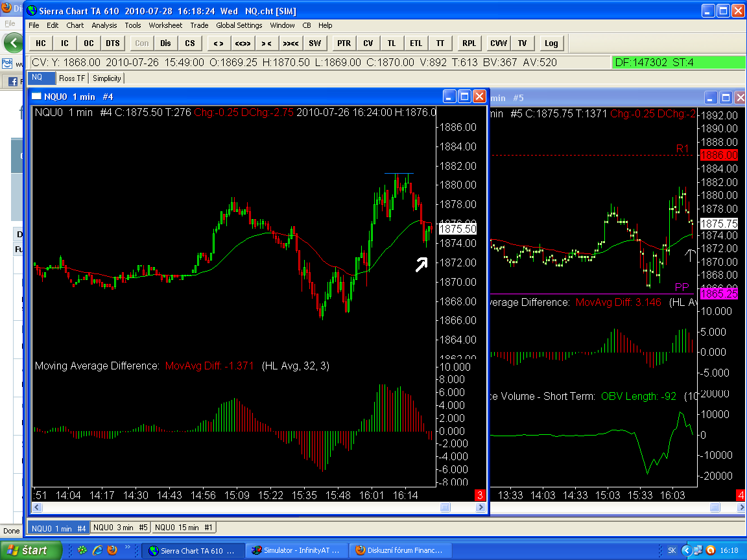Click the DF:147302 ST:4 green status box
This screenshot has height=560, width=747.
(x=678, y=62)
